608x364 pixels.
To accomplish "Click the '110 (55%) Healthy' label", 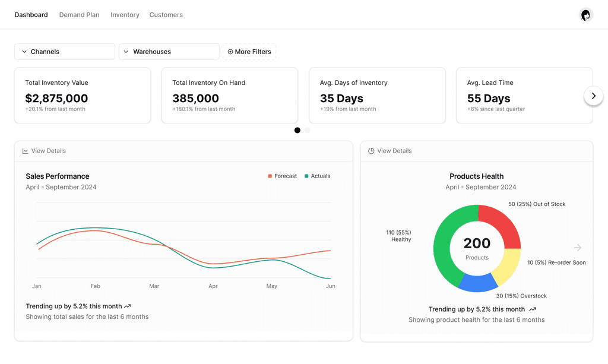I will point(398,236).
